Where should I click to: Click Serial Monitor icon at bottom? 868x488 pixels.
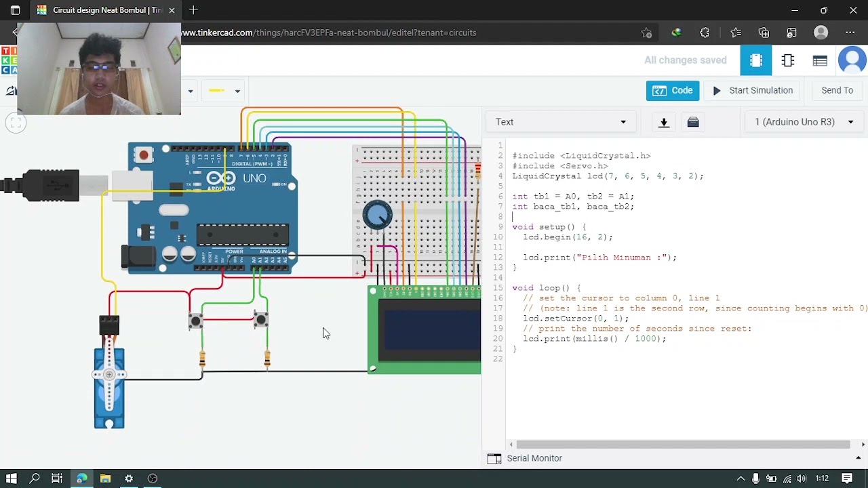[x=494, y=458]
